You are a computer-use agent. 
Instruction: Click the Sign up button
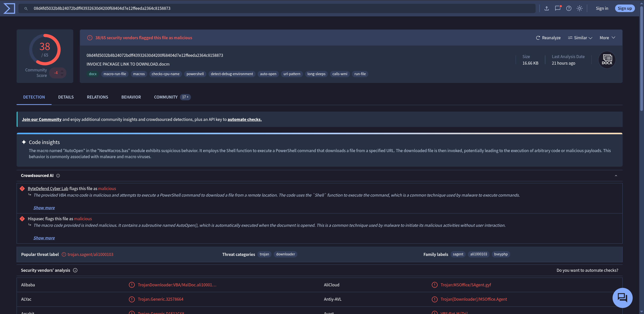[x=625, y=8]
